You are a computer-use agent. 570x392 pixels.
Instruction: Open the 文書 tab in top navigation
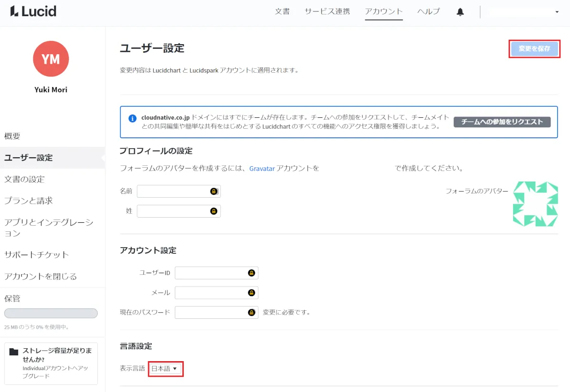point(282,11)
